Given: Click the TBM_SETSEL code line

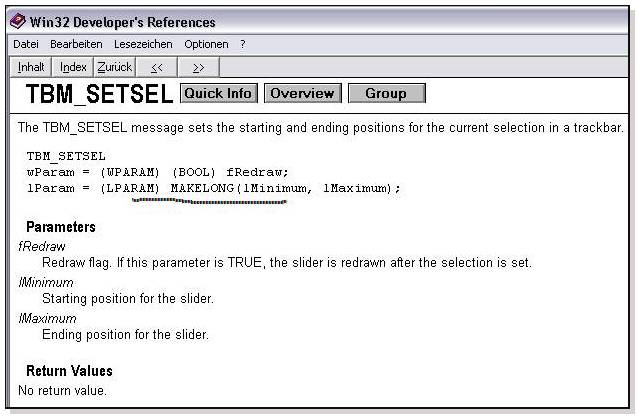Looking at the screenshot, I should pos(66,156).
